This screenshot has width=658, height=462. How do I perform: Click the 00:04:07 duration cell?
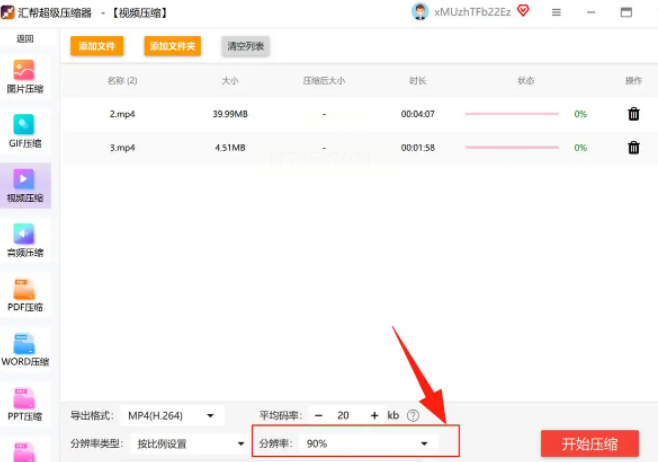click(418, 114)
